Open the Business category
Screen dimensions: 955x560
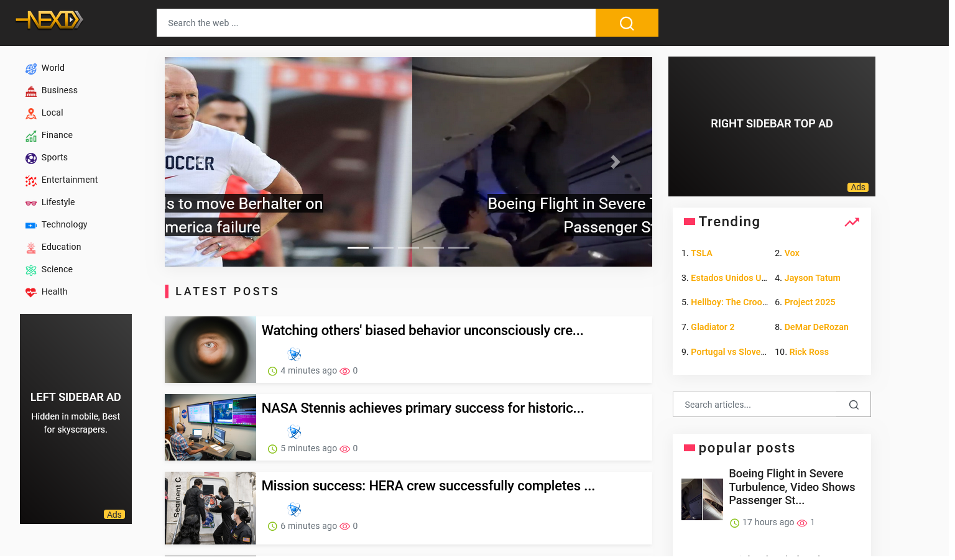60,90
